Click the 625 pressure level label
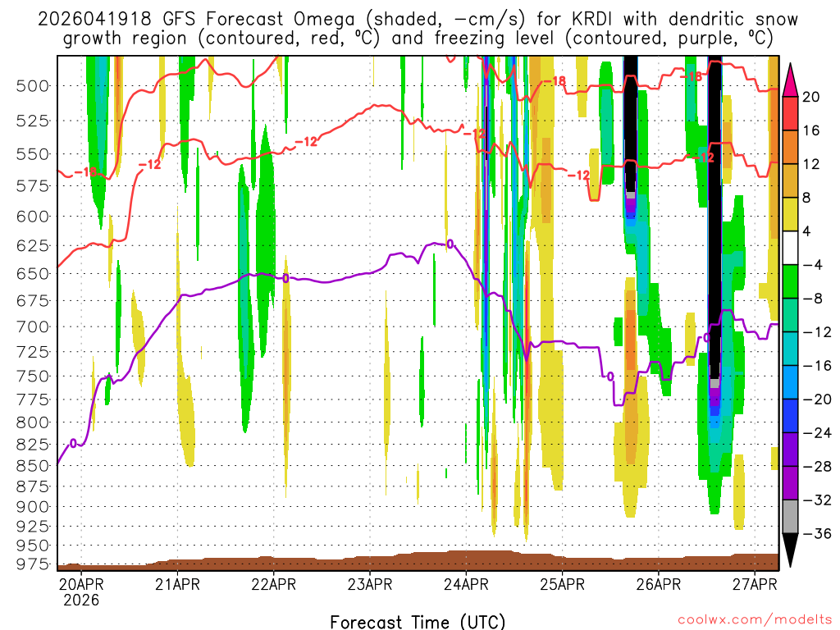840x630 pixels. click(33, 246)
